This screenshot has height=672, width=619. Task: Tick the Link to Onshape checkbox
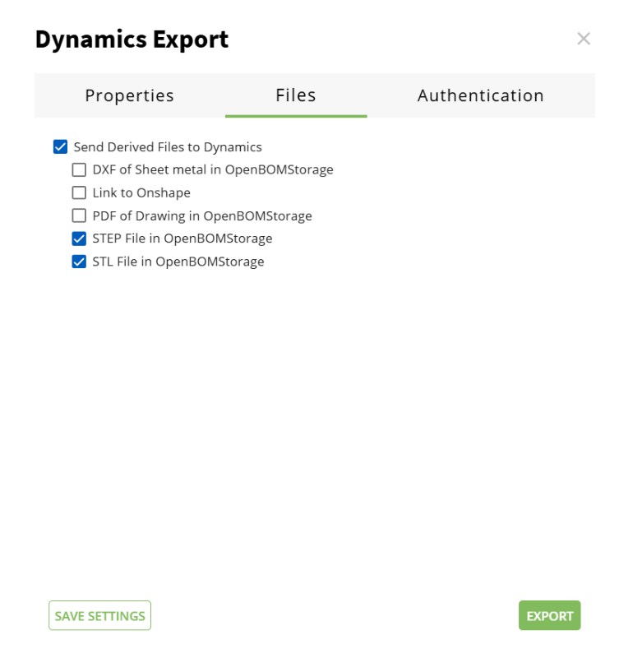(x=79, y=193)
